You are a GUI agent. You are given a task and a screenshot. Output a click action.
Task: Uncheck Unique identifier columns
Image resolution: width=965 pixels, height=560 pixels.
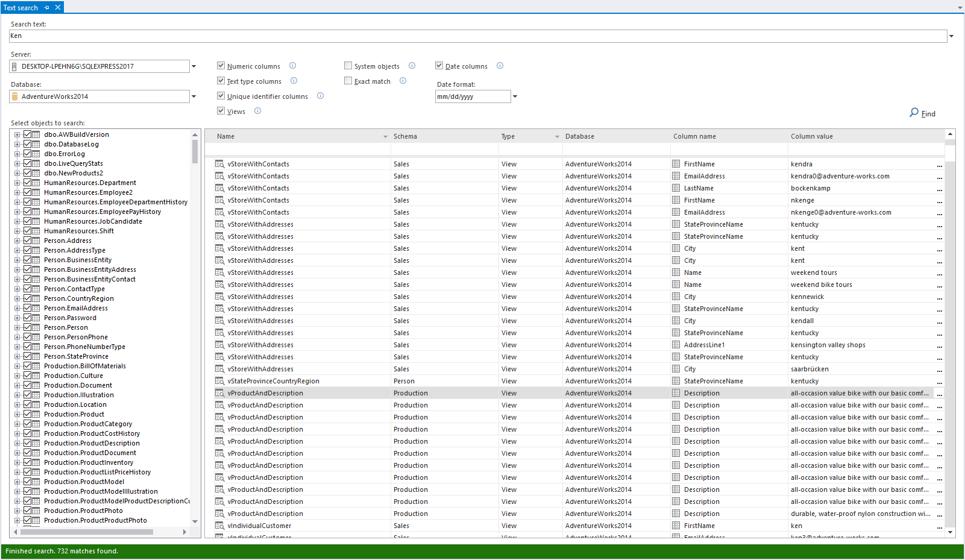(x=221, y=96)
